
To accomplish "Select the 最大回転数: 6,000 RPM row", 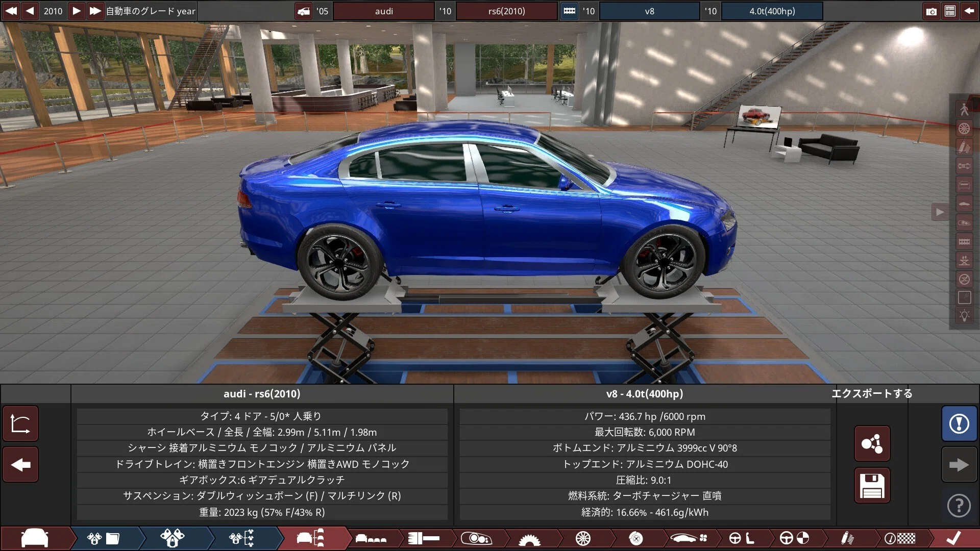I will (645, 432).
